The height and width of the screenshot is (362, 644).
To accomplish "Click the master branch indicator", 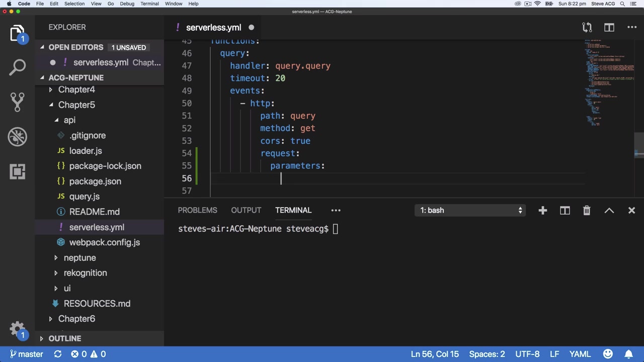I will pos(27,354).
